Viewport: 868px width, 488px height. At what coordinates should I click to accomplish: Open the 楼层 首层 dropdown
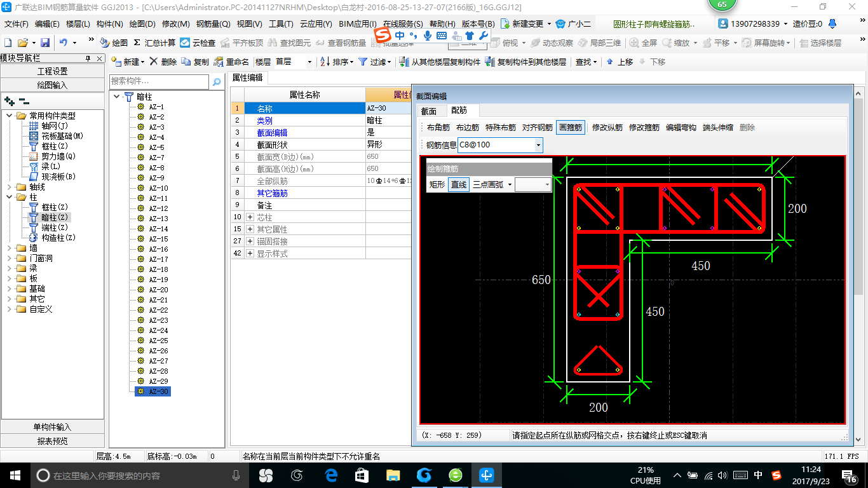pos(309,62)
